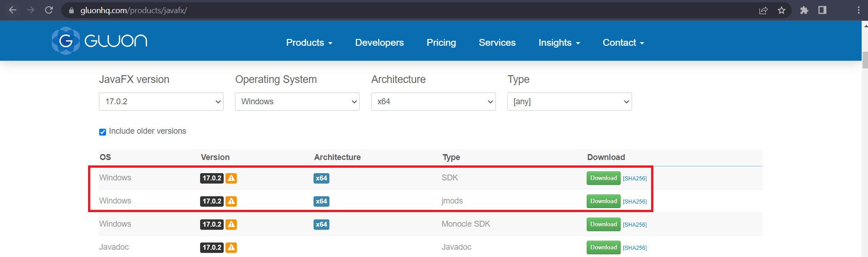Screen dimensions: 868x257
Task: Click the share page icon in address bar
Action: pyautogui.click(x=763, y=10)
